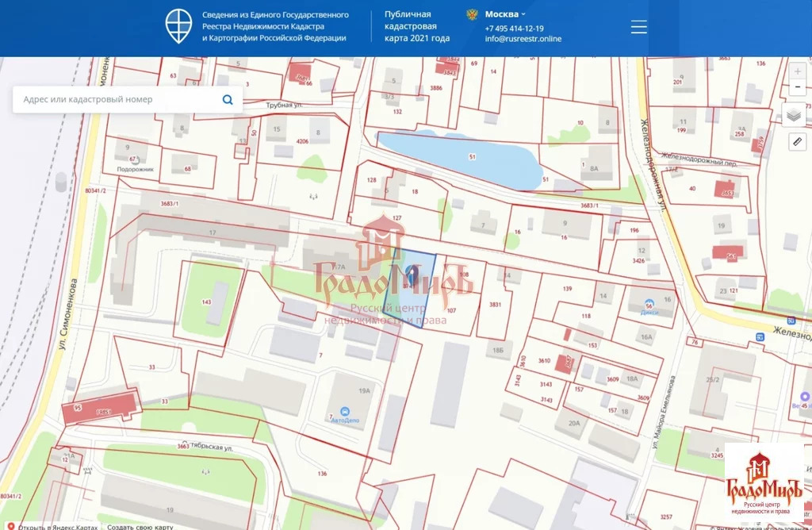Click street label ул. Майора Емельянова
Viewport: 812px width, 530px height.
664,413
